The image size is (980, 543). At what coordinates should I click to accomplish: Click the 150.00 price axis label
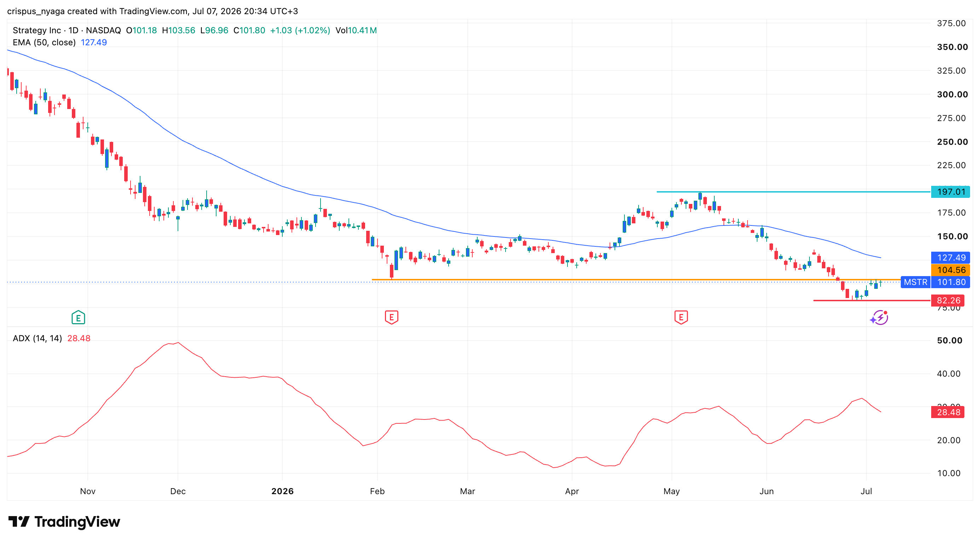click(x=952, y=236)
